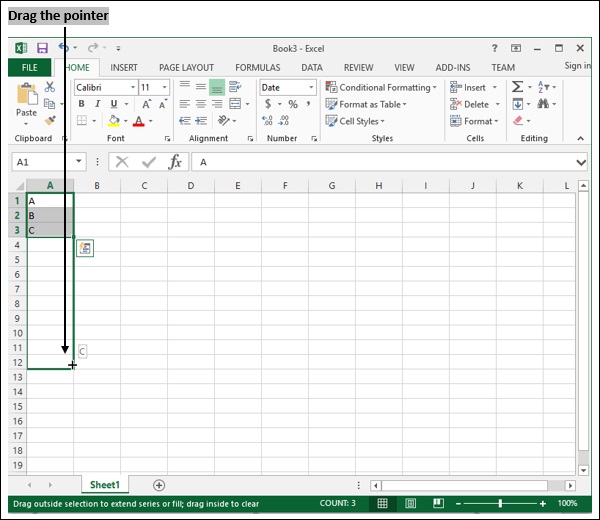Toggle Underline formatting

coord(114,104)
